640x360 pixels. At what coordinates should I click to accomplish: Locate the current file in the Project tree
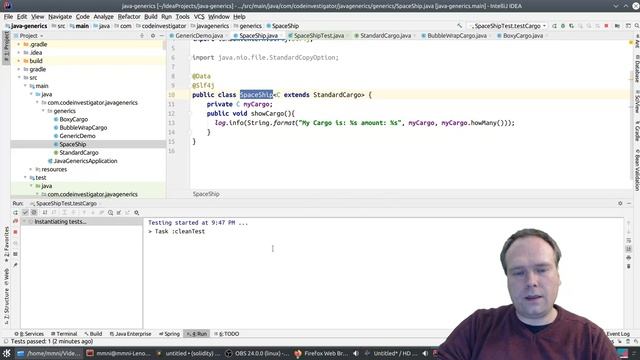tap(142, 36)
